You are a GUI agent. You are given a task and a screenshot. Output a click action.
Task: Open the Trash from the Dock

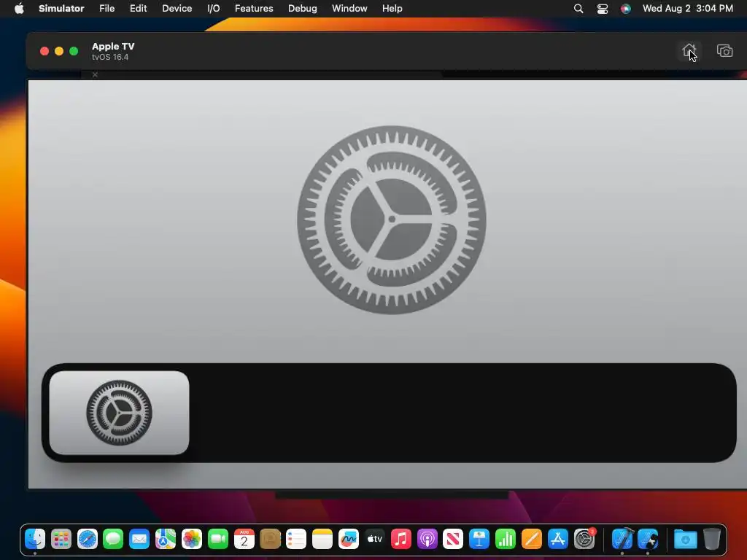(712, 539)
